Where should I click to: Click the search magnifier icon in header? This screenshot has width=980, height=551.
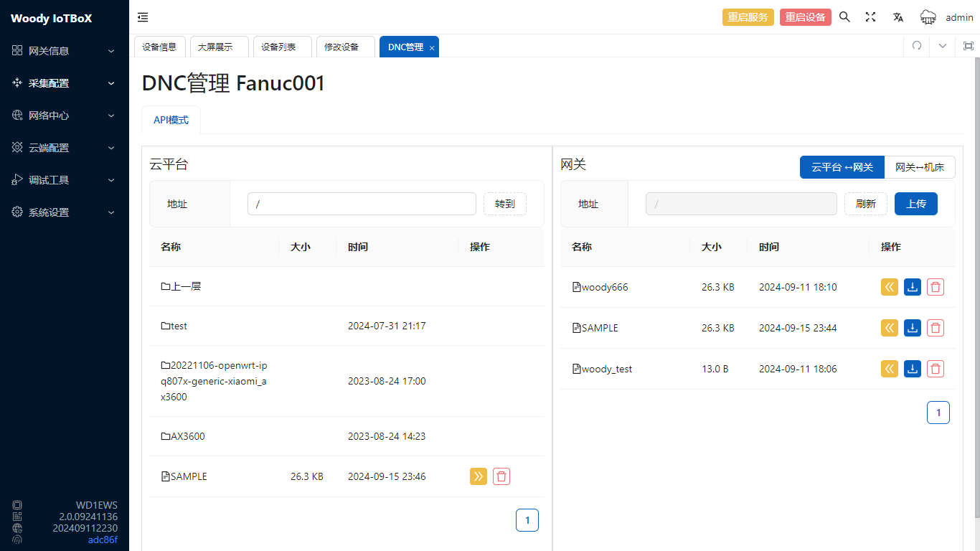(x=844, y=17)
